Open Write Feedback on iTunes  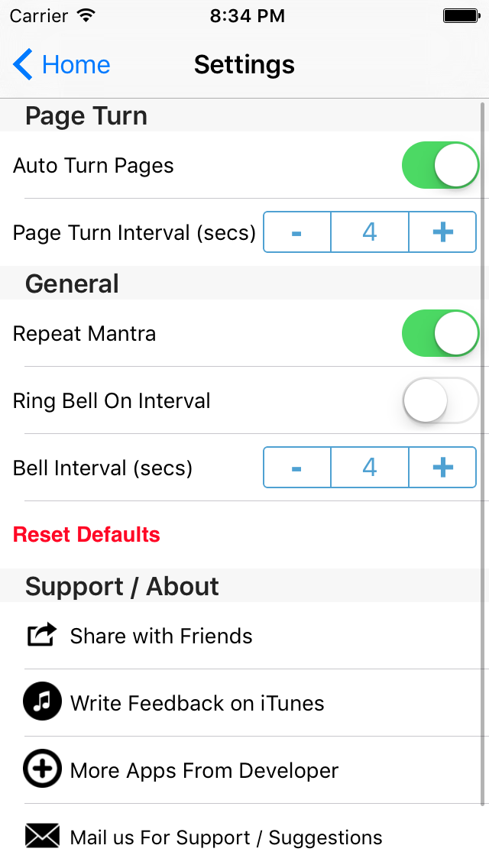[197, 703]
